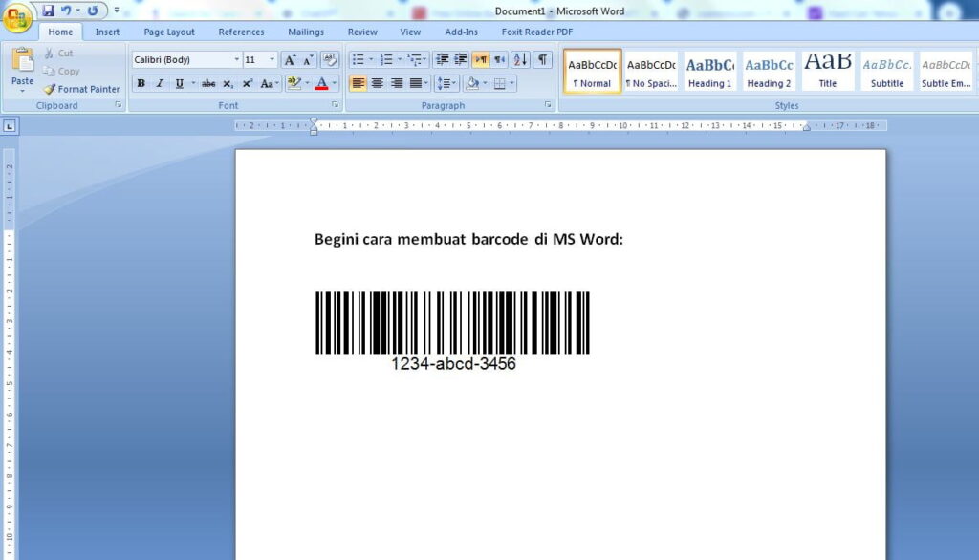Justify the text

click(x=416, y=83)
